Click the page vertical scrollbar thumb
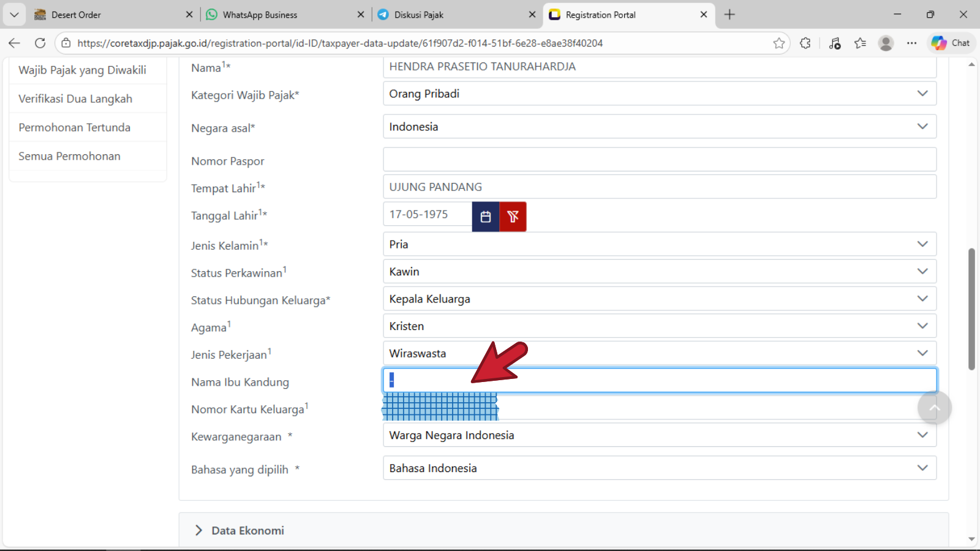The height and width of the screenshot is (551, 980). [971, 309]
